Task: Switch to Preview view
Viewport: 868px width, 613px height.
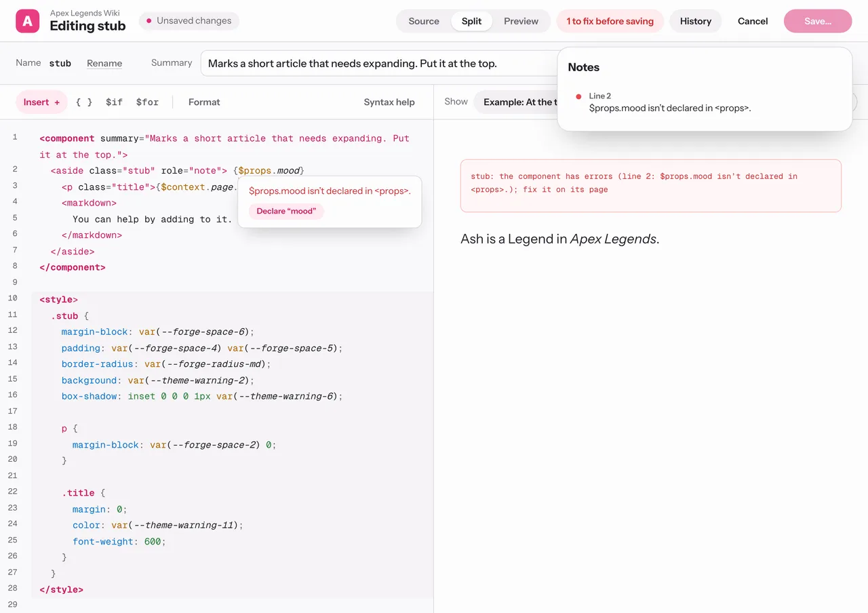Action: 521,21
